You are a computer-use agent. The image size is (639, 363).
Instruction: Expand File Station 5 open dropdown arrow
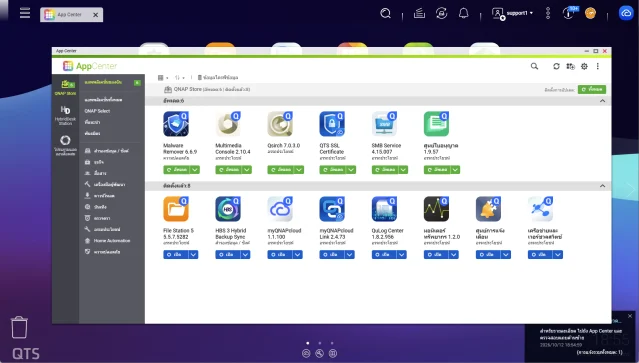193,255
